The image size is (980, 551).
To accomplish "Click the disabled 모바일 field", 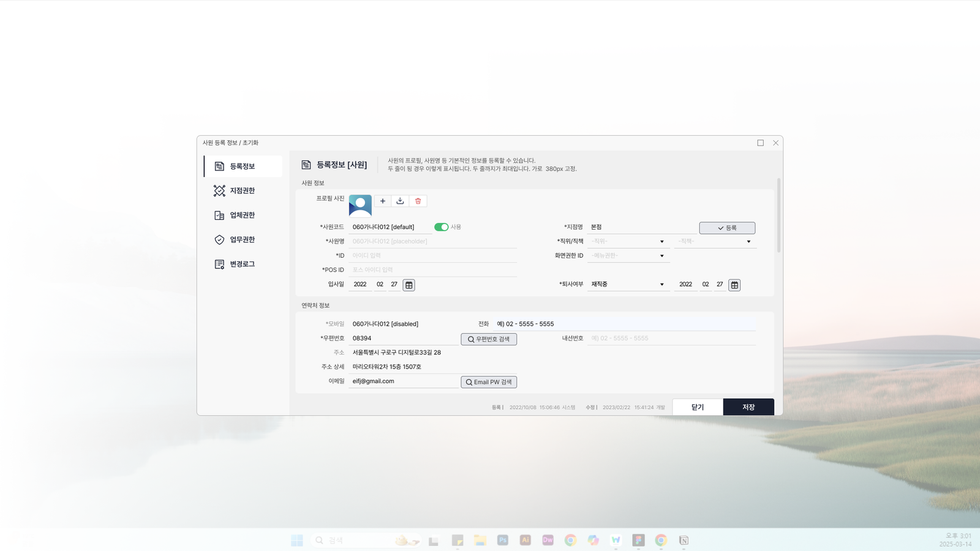I will (x=404, y=324).
